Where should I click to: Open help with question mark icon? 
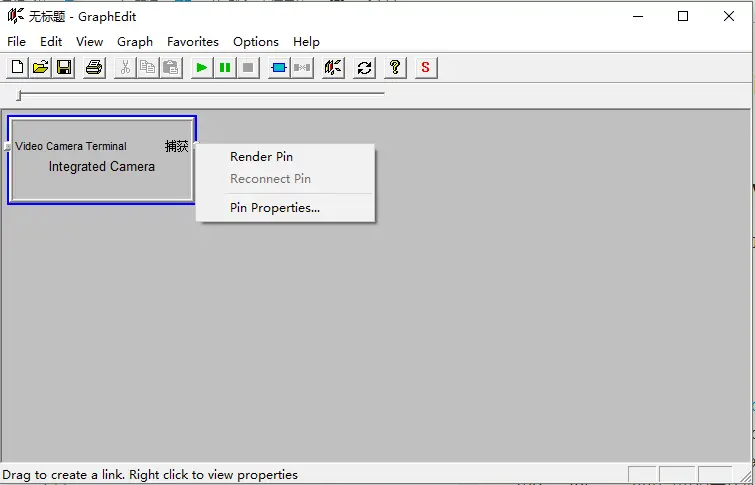[x=395, y=67]
